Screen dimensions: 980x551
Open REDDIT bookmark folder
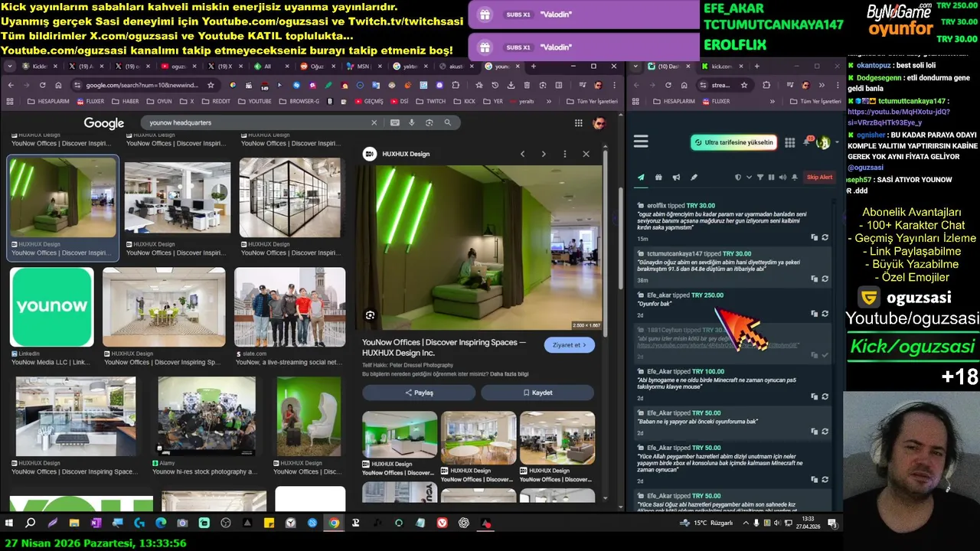point(216,101)
